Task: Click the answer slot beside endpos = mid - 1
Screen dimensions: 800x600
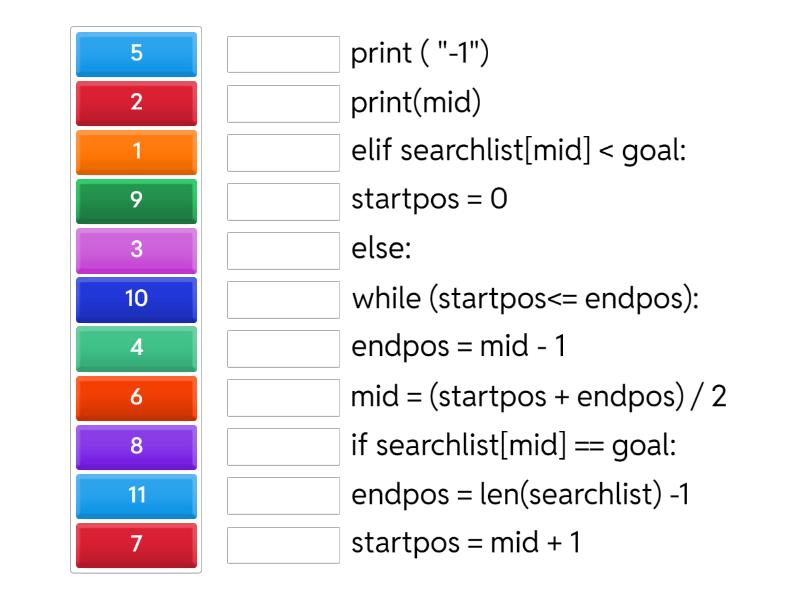Action: pyautogui.click(x=283, y=348)
